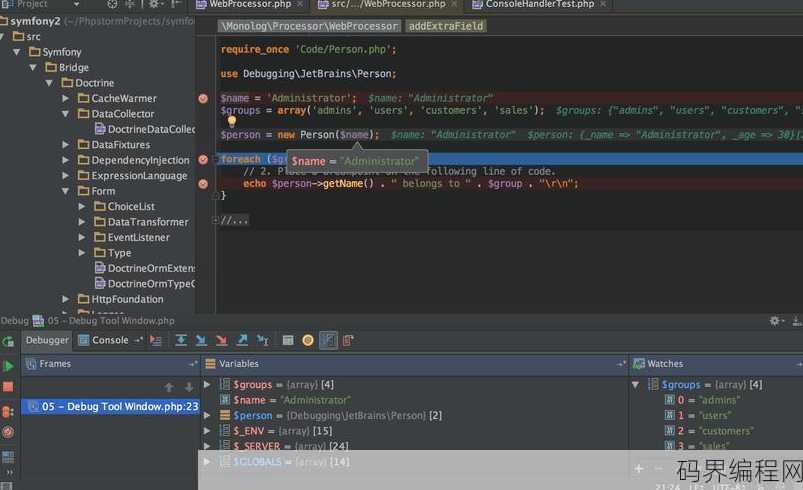The image size is (803, 490).
Task: Open Project panel gear settings
Action: click(155, 4)
